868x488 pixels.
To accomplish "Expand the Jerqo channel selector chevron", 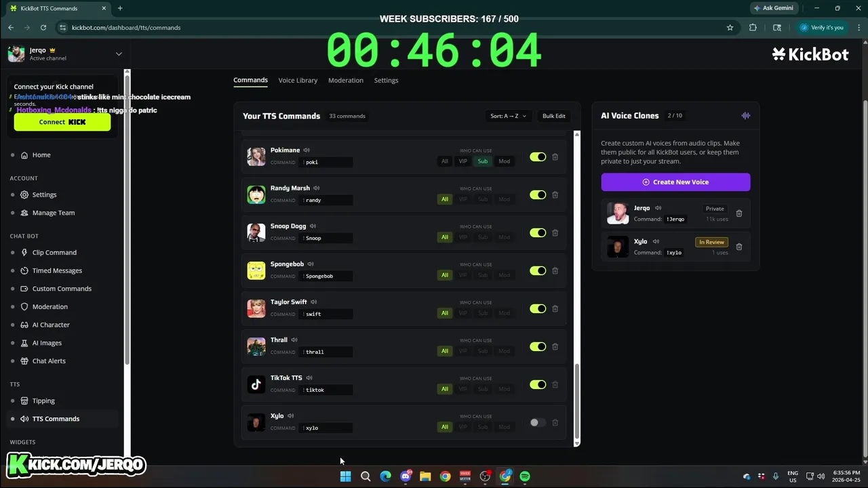I will (x=119, y=54).
